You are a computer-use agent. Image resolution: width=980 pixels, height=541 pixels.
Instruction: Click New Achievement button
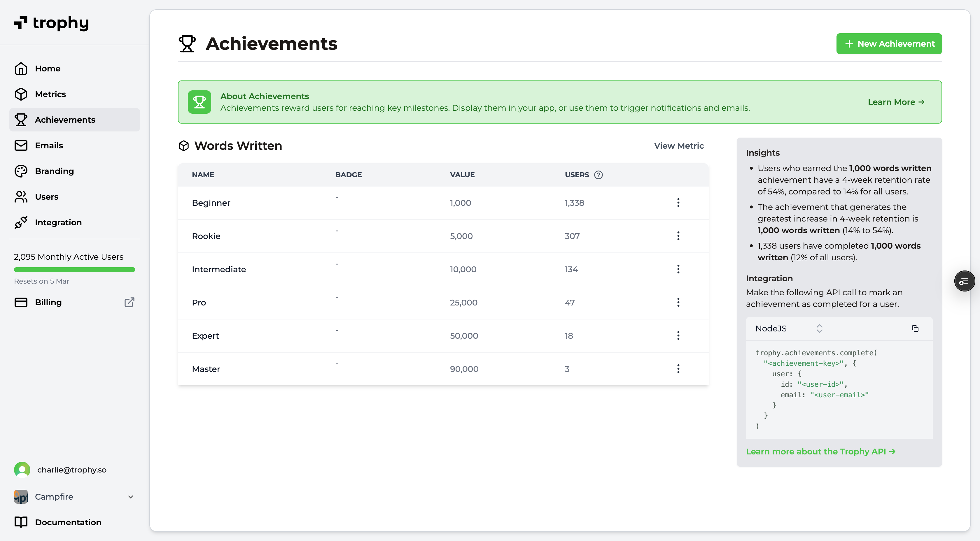(889, 44)
